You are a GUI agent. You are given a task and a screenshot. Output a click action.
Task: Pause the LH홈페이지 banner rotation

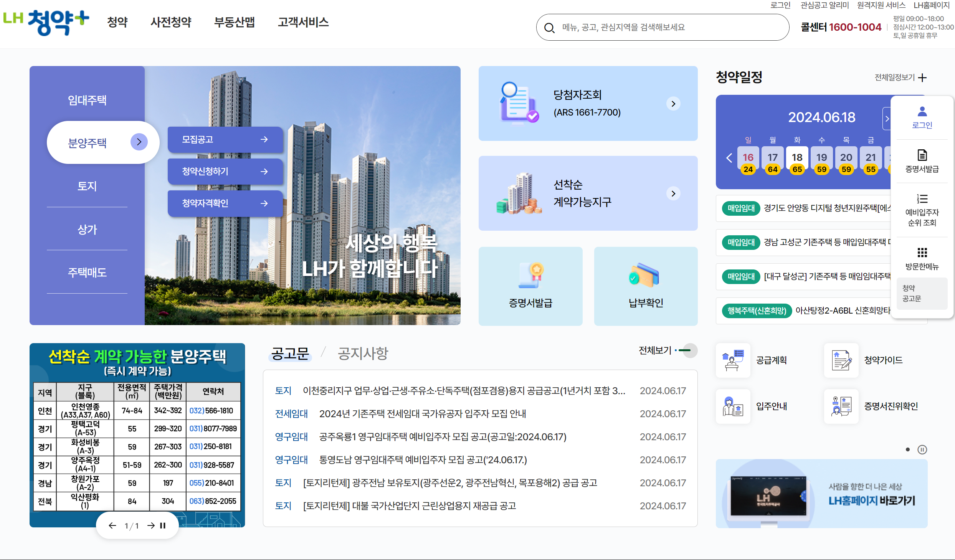[922, 449]
